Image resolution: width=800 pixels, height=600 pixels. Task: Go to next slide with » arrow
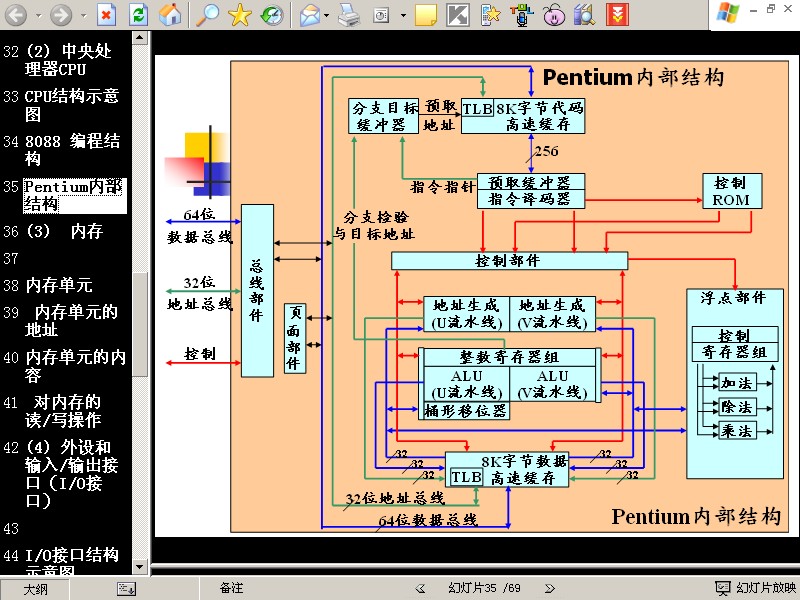click(x=549, y=588)
